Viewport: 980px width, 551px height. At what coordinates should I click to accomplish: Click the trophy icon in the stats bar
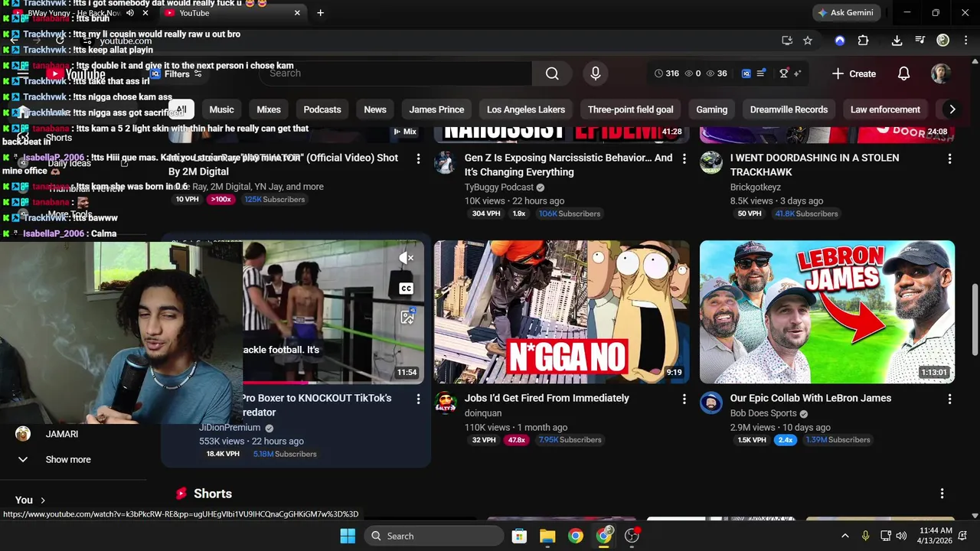click(x=784, y=73)
